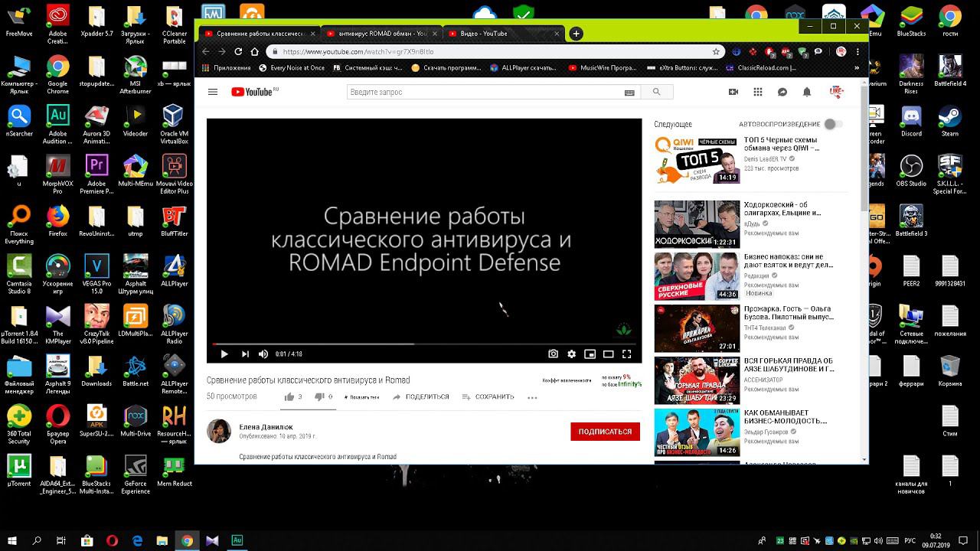Viewport: 980px width, 551px height.
Task: Open Елена Данилюк channel name
Action: coord(266,427)
